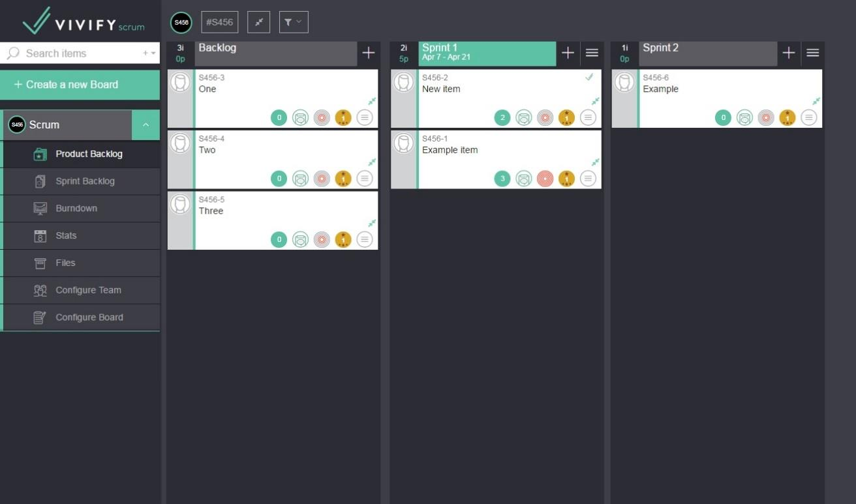Click the Backlog column header
Screen dimensions: 856x504
(x=275, y=53)
